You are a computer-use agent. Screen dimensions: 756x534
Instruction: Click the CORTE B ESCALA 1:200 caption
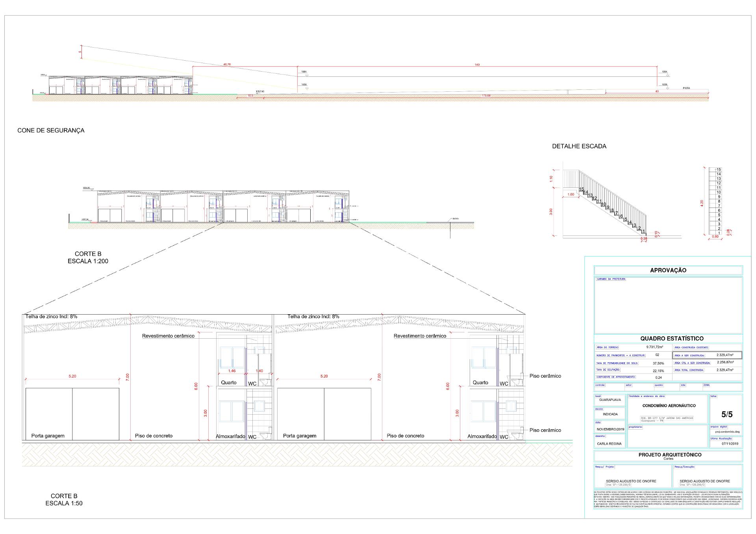click(88, 258)
